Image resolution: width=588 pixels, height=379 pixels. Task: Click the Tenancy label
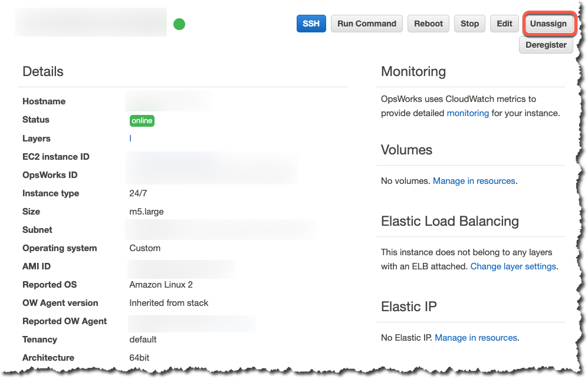click(x=40, y=340)
